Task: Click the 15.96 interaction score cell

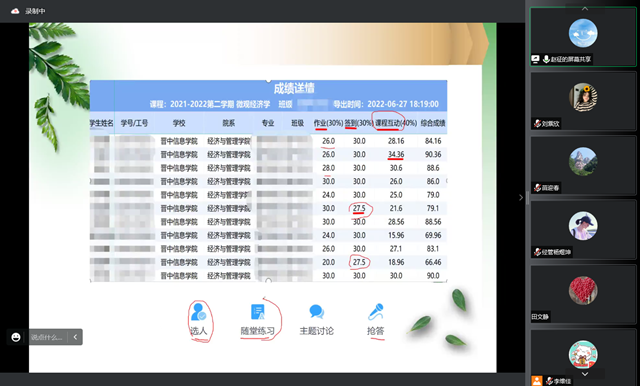Action: click(396, 235)
